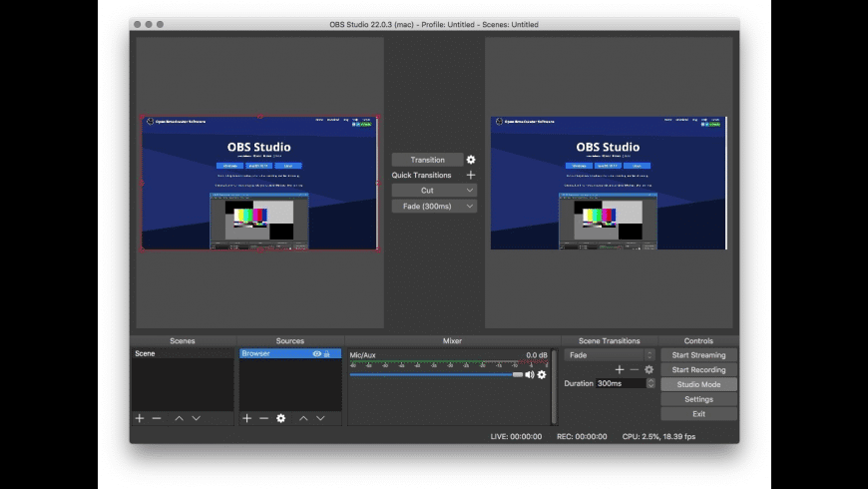This screenshot has width=868, height=489.
Task: Hide the Browser source with eye icon
Action: (x=316, y=354)
